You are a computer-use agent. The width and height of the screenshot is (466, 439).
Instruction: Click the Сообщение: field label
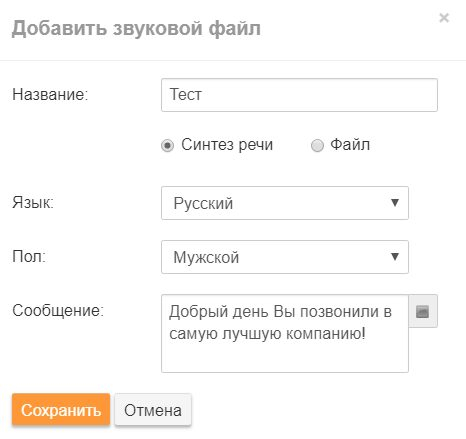(58, 311)
